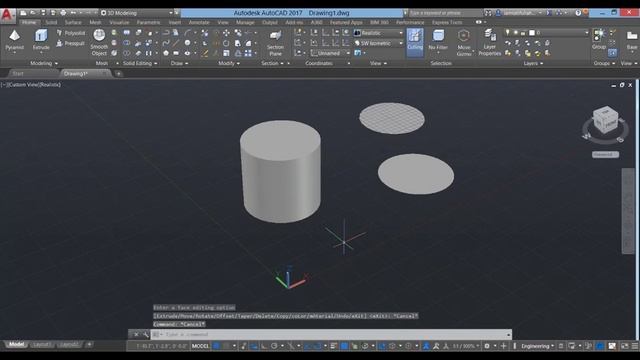Expand the Draw panel
Screen dimensions: 640x360
pyautogui.click(x=180, y=63)
